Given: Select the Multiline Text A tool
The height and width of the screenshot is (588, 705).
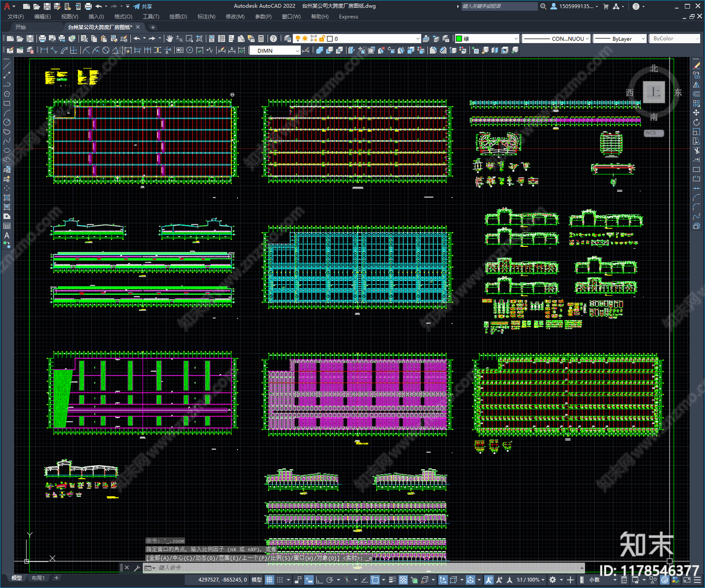Looking at the screenshot, I should 7,236.
